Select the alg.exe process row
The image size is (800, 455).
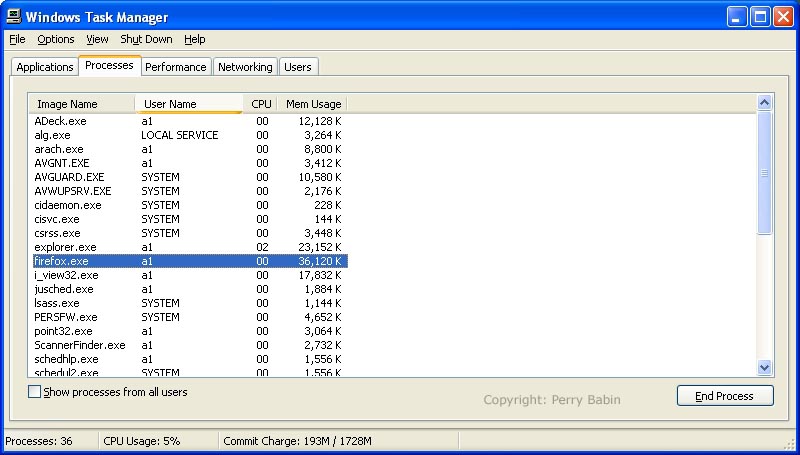point(190,135)
